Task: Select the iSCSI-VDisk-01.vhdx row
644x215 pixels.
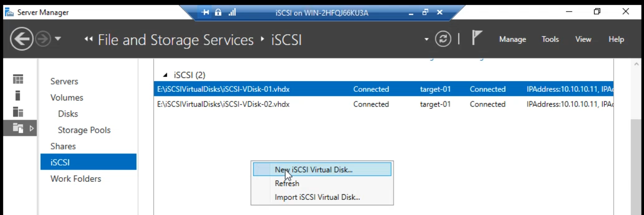Action: coord(383,89)
